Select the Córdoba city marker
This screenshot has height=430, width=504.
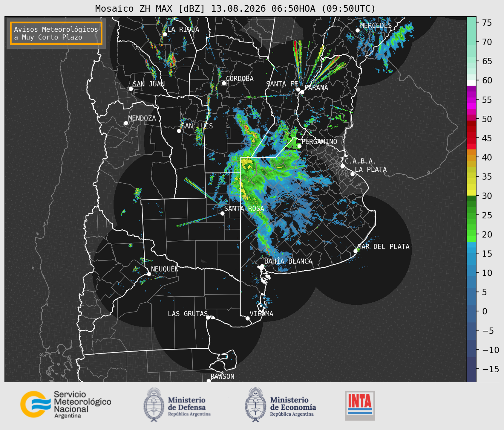(x=224, y=83)
